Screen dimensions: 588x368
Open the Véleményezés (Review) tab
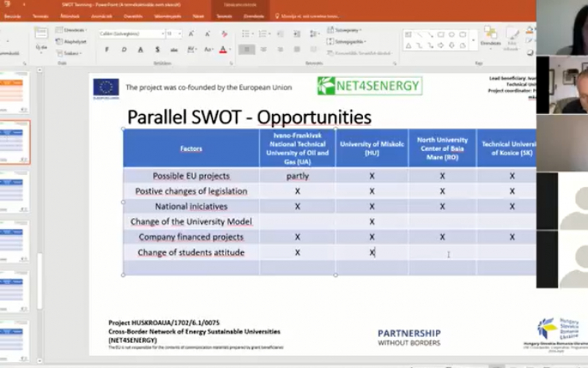pos(168,16)
